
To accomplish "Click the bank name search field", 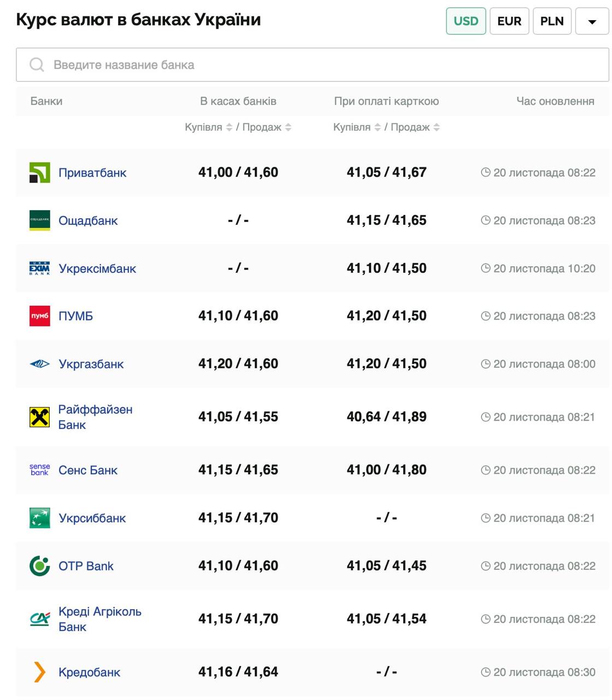I will coord(313,65).
